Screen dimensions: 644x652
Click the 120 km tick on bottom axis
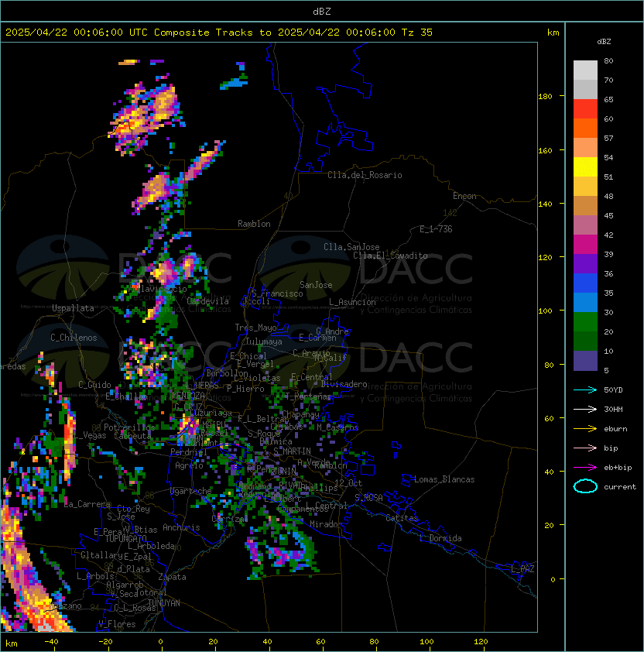[481, 641]
